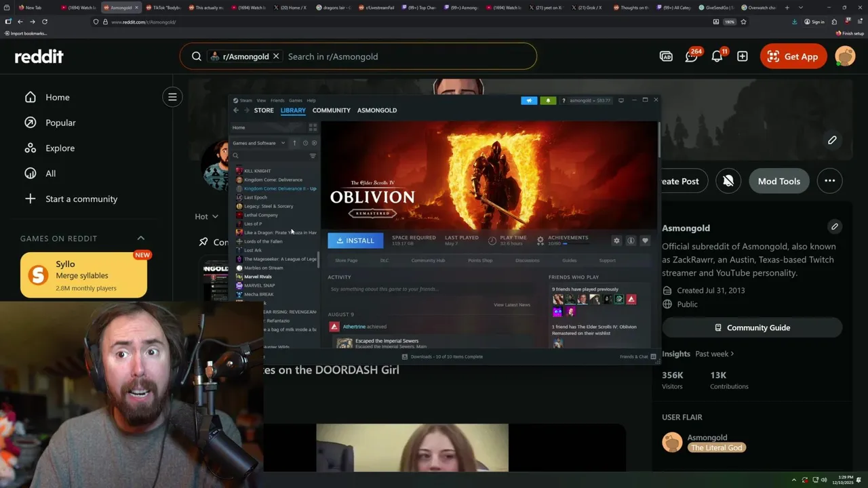Toggle the recent activity clock filter

pos(305,143)
